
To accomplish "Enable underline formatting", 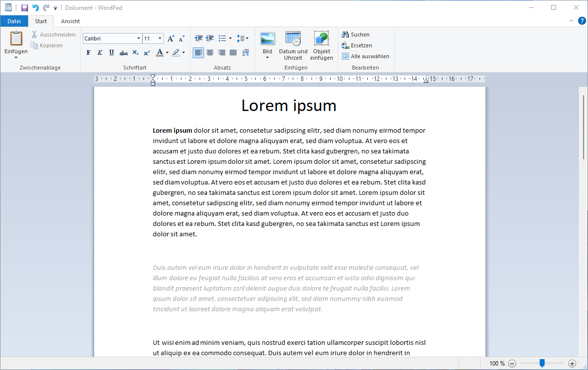I will (111, 53).
